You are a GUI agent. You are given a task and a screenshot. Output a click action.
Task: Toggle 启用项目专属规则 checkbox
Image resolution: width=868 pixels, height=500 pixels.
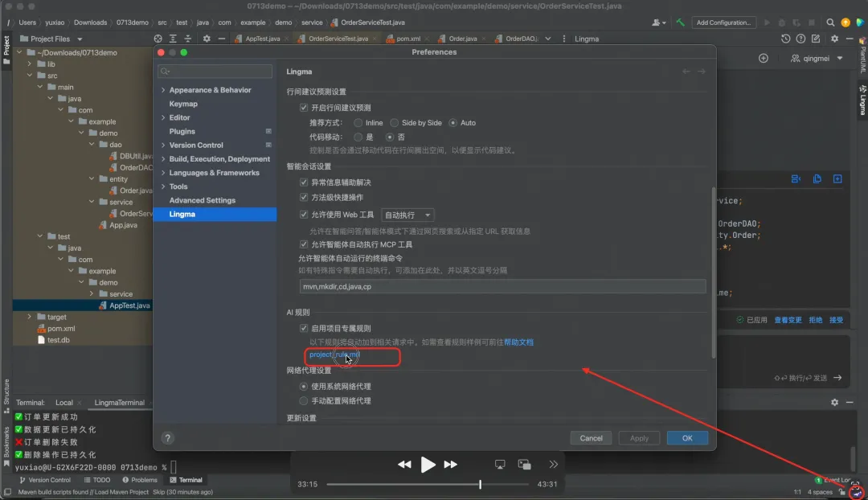click(x=303, y=328)
